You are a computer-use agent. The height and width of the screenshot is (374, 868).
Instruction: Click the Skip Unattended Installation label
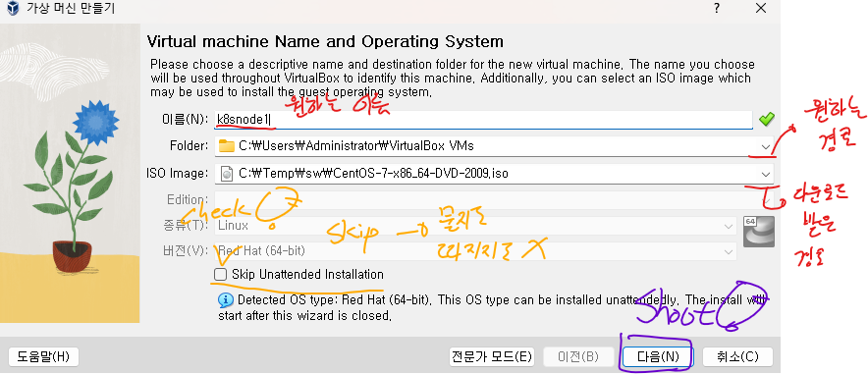tap(307, 275)
